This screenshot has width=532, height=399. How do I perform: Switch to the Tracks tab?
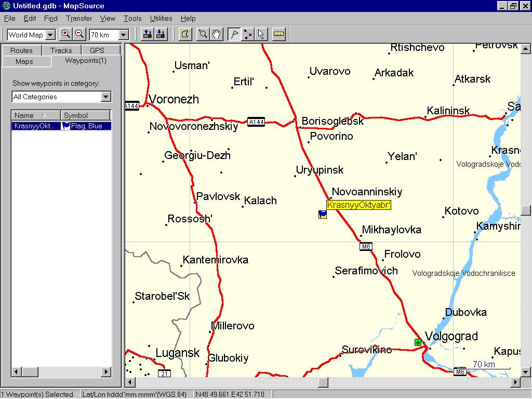(61, 50)
